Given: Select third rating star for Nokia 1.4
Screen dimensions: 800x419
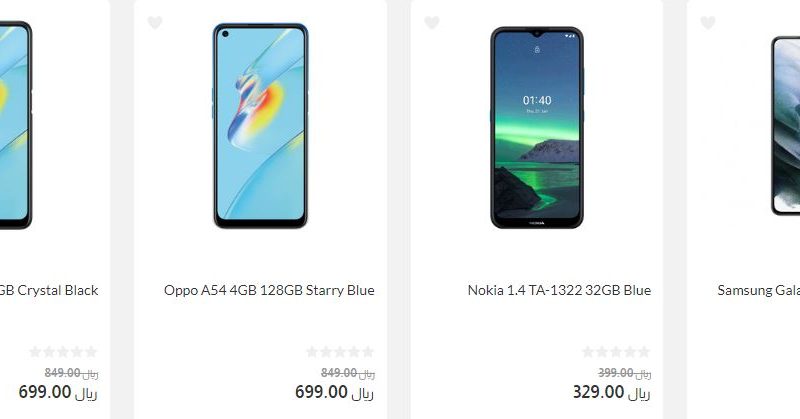Looking at the screenshot, I should [x=616, y=352].
